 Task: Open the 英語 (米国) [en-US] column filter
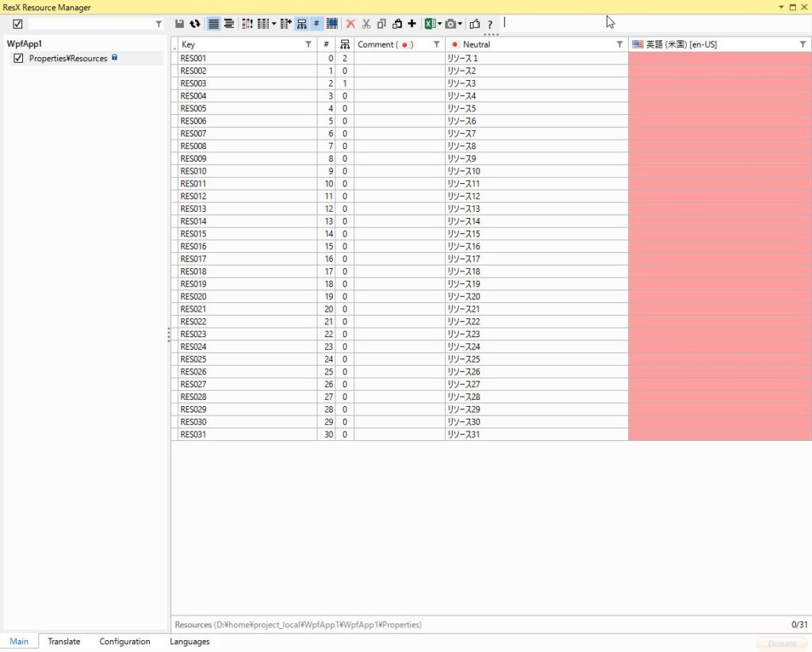coord(801,44)
